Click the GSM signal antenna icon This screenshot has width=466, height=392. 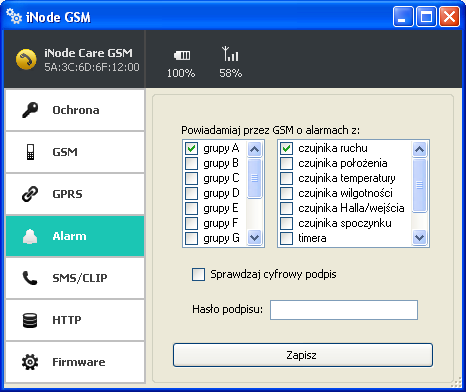230,54
